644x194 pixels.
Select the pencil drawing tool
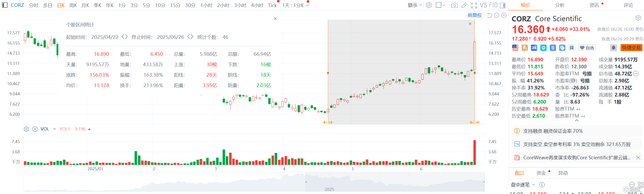click(464, 5)
